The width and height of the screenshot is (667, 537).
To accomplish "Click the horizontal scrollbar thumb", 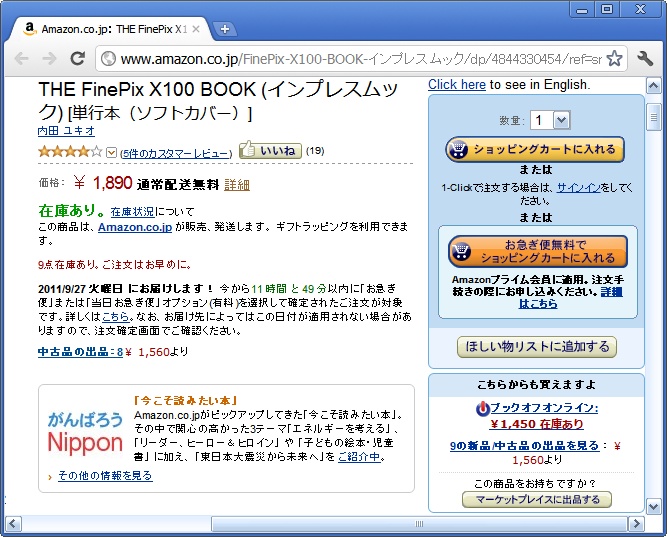I will click(x=419, y=524).
